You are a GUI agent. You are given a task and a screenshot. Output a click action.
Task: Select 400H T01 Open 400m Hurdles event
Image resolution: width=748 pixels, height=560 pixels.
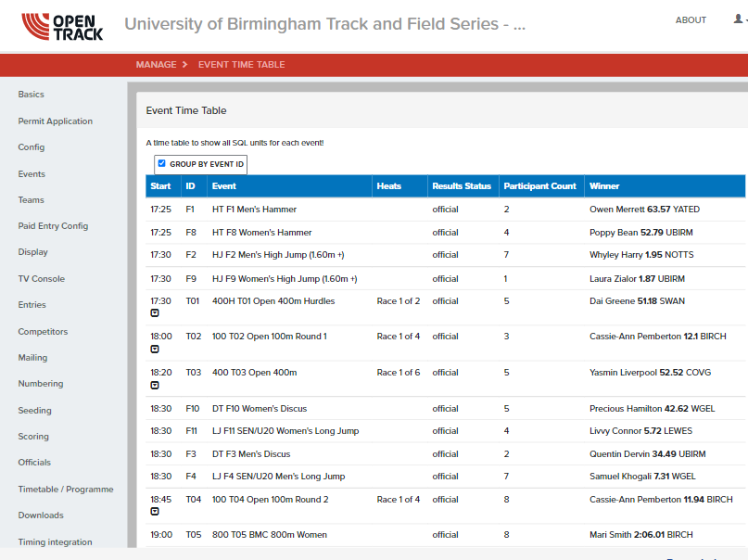273,301
